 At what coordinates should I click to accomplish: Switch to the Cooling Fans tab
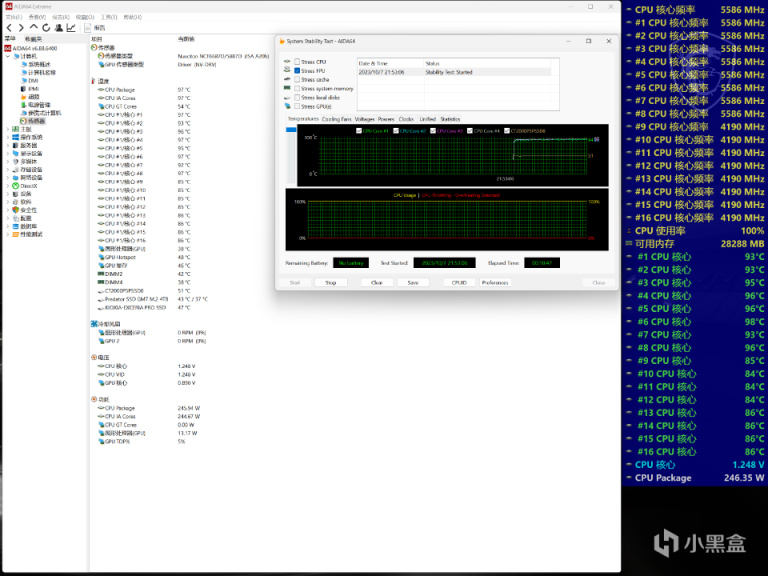(339, 119)
